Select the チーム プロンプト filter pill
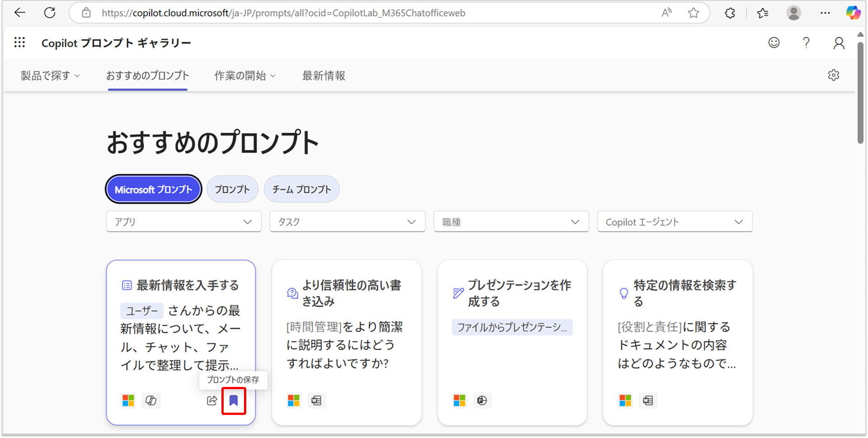The height and width of the screenshot is (438, 868). pyautogui.click(x=301, y=189)
